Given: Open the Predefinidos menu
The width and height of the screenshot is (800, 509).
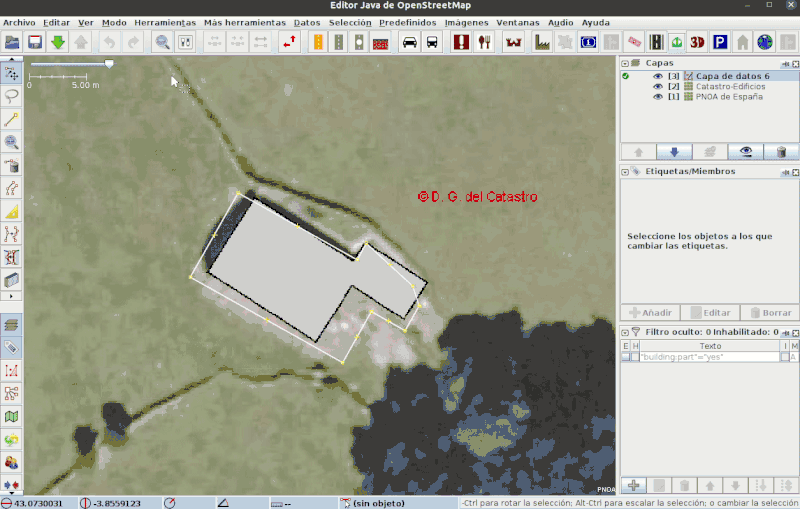Looking at the screenshot, I should (x=408, y=22).
